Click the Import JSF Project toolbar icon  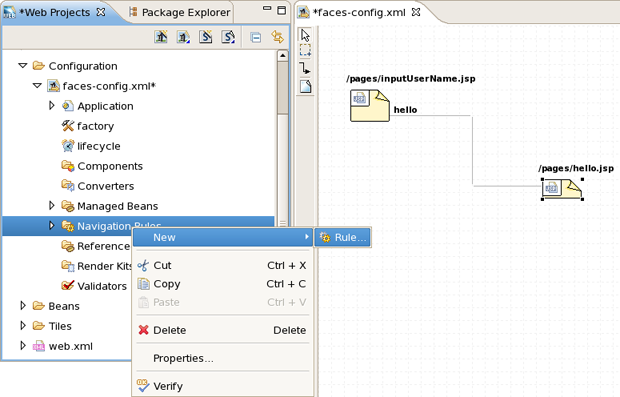(x=183, y=37)
